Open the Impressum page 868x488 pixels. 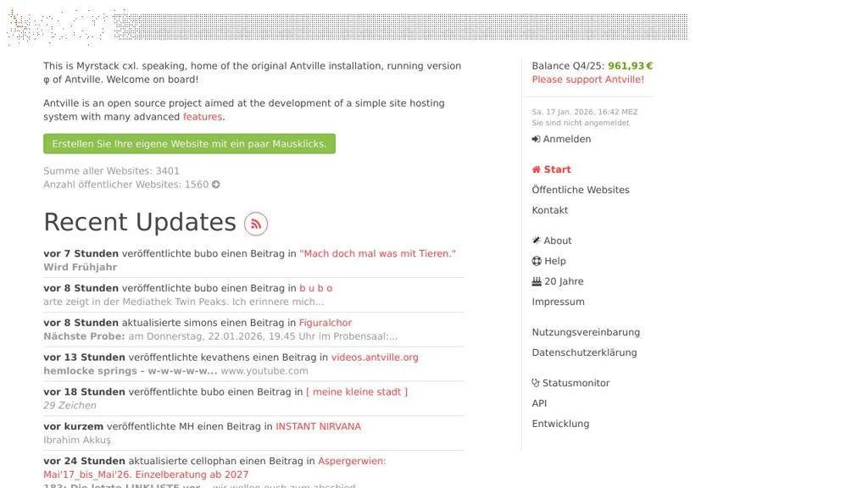(x=558, y=302)
